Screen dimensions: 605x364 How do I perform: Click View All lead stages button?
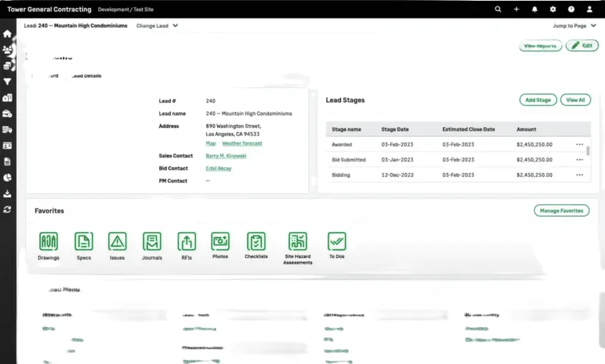(x=575, y=100)
